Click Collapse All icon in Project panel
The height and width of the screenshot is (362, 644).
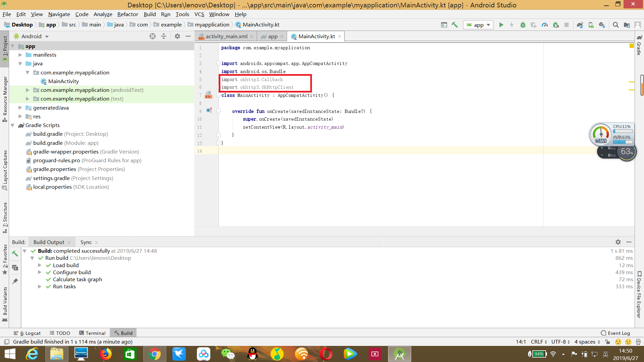164,36
